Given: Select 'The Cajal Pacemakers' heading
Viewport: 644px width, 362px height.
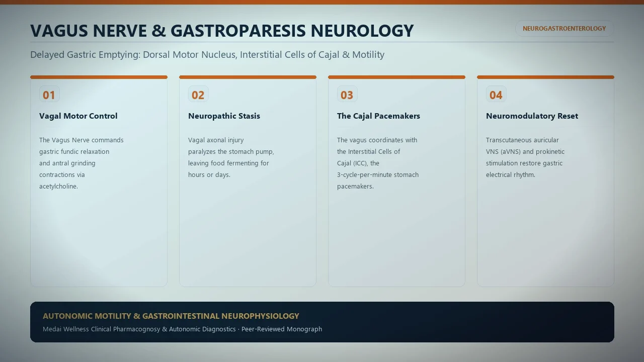Looking at the screenshot, I should 378,116.
